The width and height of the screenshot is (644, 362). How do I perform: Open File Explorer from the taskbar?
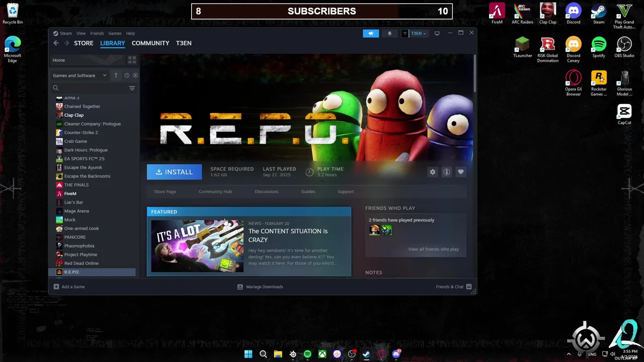click(278, 354)
